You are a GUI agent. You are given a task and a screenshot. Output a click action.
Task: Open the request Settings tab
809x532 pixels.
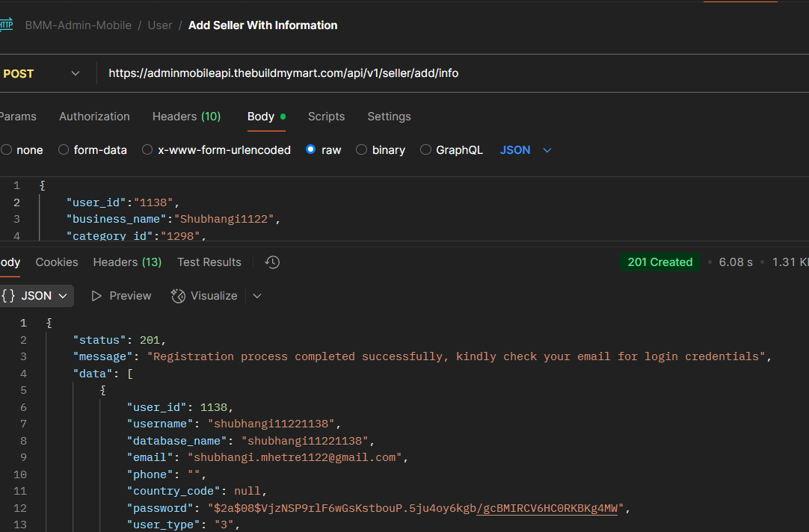tap(389, 117)
